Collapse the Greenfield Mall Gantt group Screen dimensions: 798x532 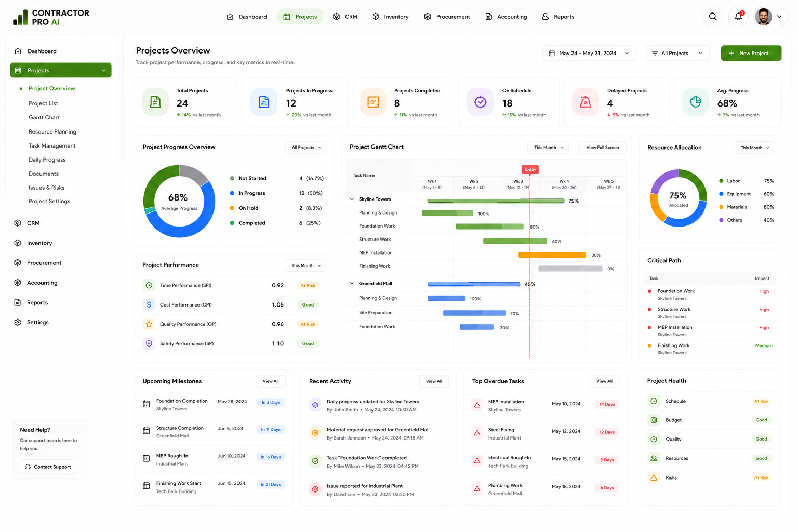pyautogui.click(x=352, y=283)
